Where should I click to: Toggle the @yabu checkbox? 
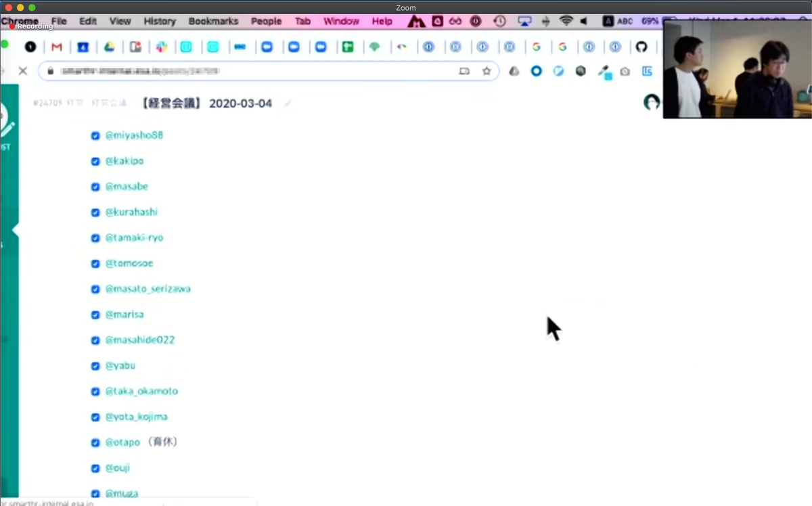95,366
